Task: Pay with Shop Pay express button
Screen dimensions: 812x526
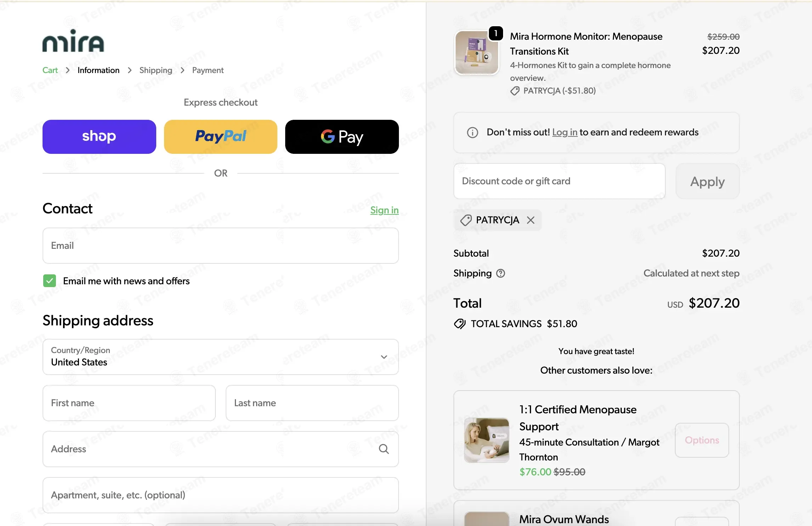Action: (99, 137)
